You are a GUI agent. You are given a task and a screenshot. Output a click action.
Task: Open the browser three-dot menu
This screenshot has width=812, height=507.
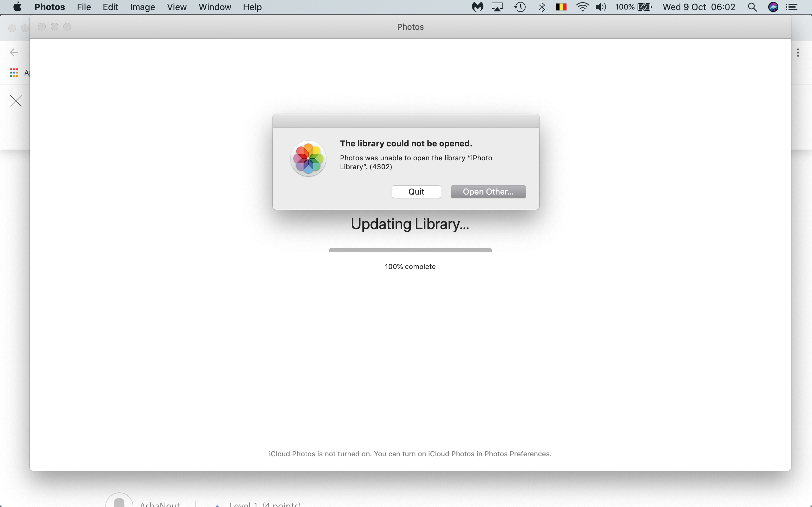pos(798,52)
